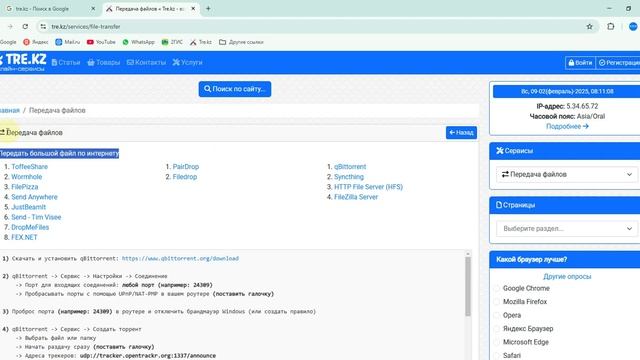Open the 2ГИС bookmark
Screen dimensions: 640x360
point(172,42)
